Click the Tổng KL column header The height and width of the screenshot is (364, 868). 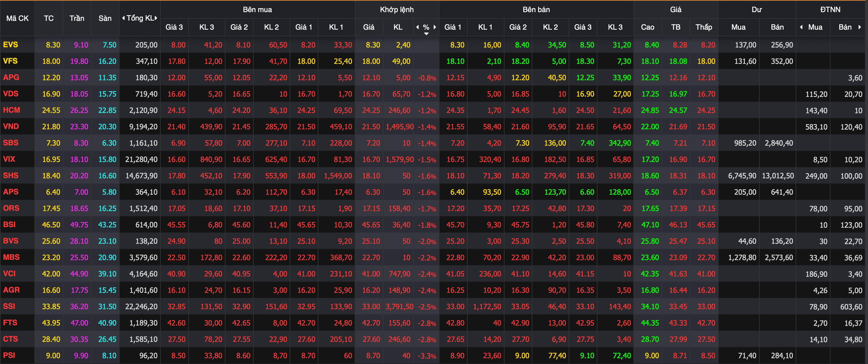[x=140, y=18]
